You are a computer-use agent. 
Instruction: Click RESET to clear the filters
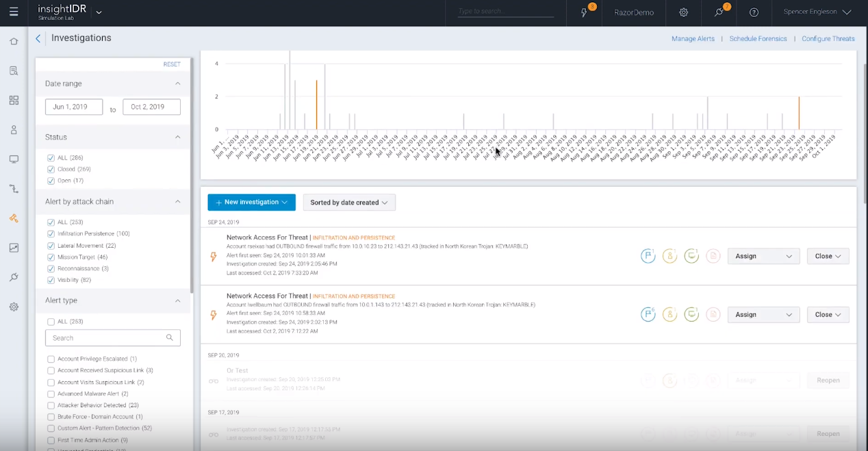(172, 64)
